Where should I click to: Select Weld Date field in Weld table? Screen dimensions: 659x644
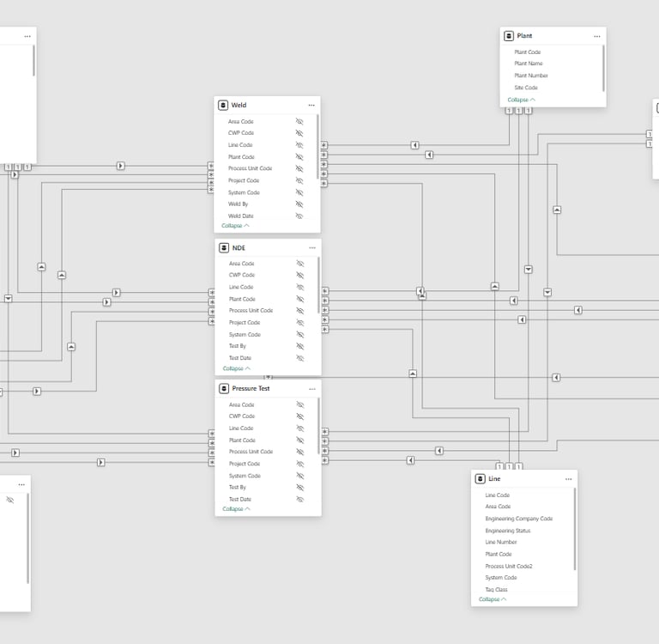[241, 216]
